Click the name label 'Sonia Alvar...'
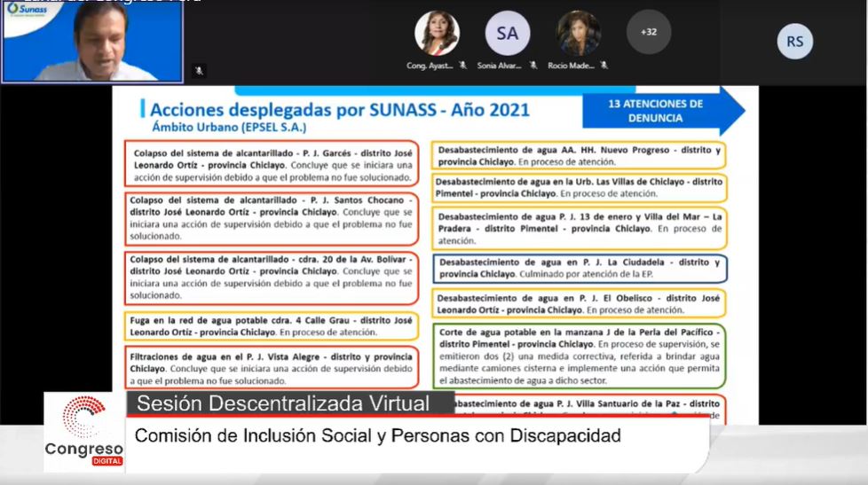Viewport: 868px width, 485px height. [x=500, y=66]
